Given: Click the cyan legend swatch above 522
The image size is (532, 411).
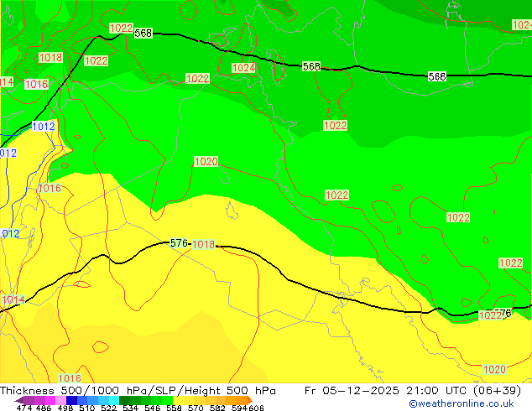Looking at the screenshot, I should 114,400.
